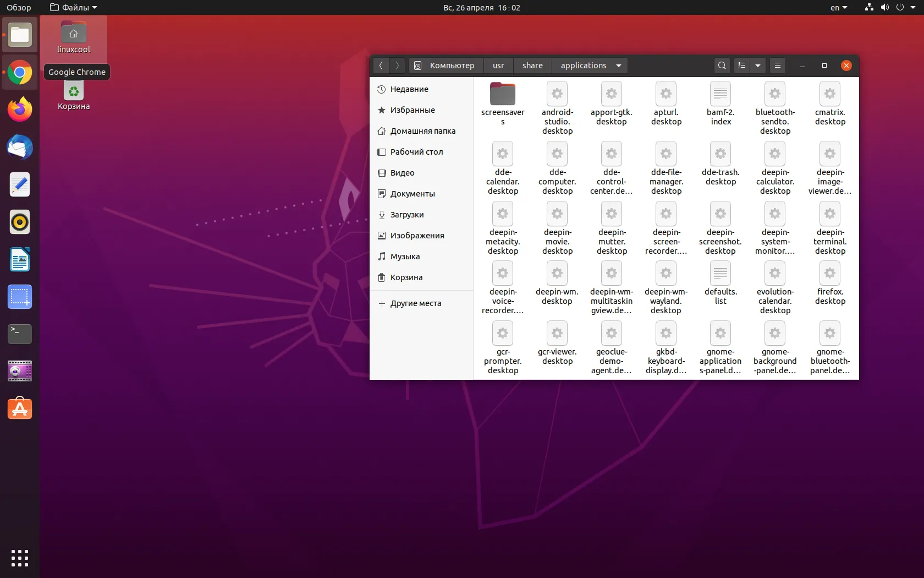Select apturl.desktop file
This screenshot has width=924, height=578.
click(666, 103)
